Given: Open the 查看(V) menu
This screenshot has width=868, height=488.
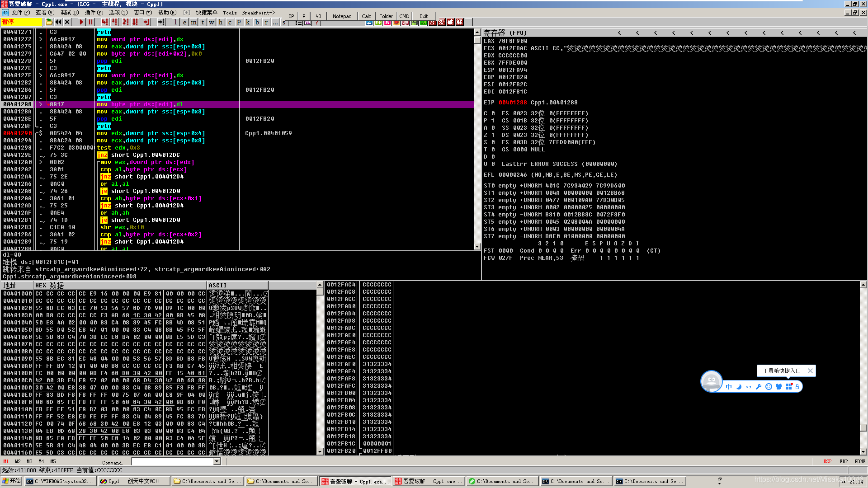Looking at the screenshot, I should pyautogui.click(x=45, y=13).
